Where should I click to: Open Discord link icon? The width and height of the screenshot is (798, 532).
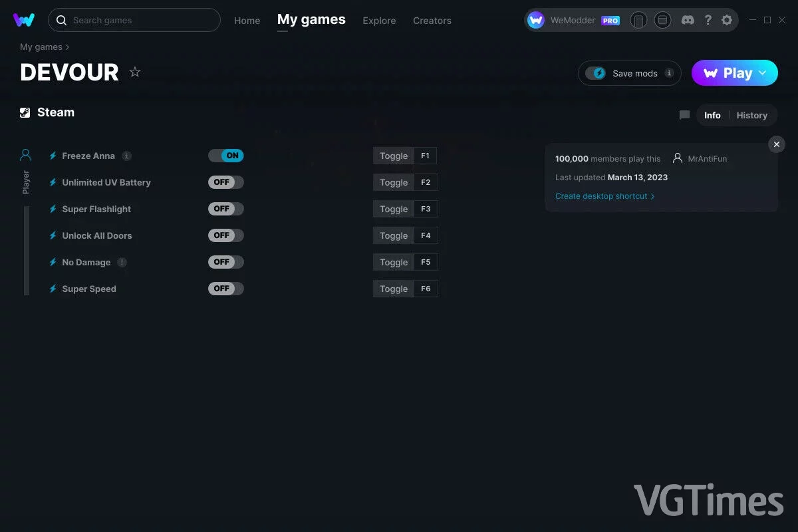tap(688, 20)
